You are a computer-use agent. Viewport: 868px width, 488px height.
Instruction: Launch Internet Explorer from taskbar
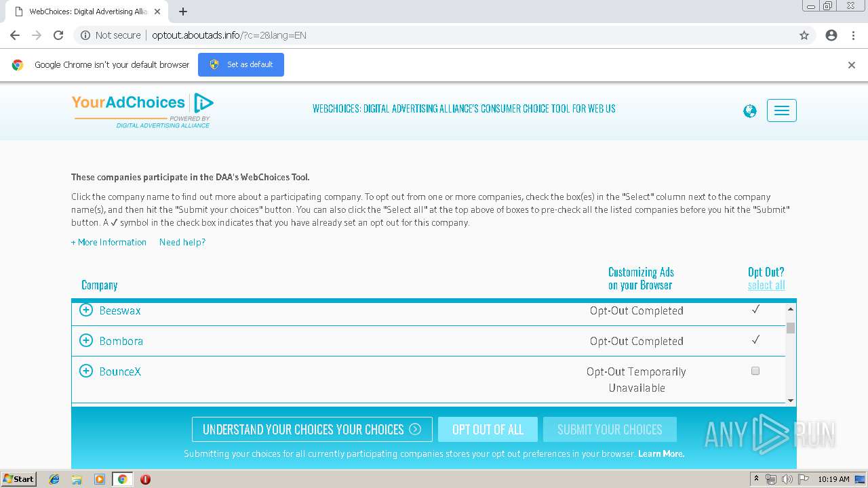point(54,479)
